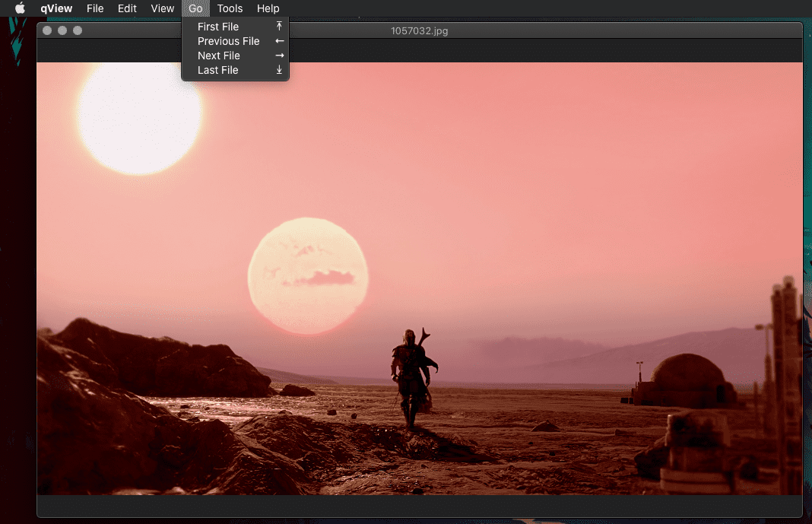Close the open Go menu
This screenshot has height=524, width=812.
coord(195,8)
